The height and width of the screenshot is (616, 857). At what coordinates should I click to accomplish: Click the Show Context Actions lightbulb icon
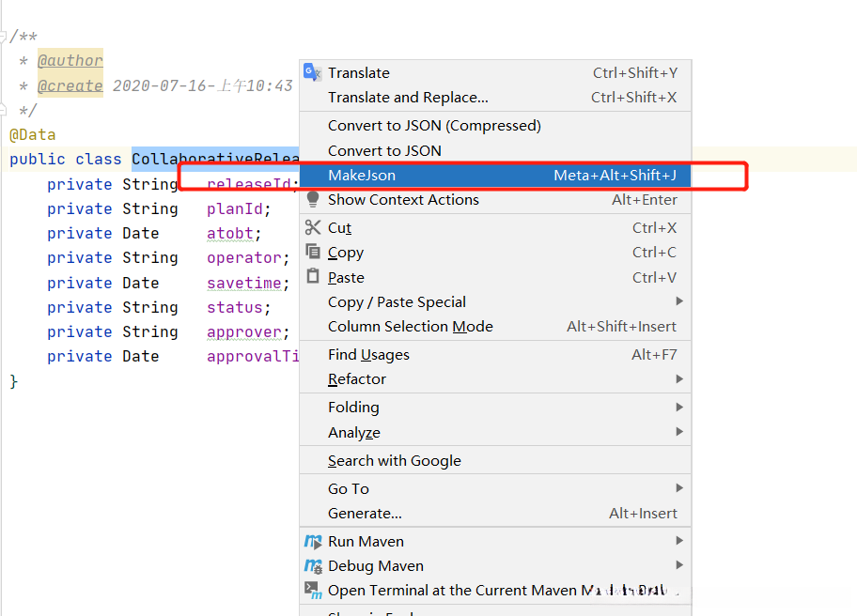[x=313, y=200]
